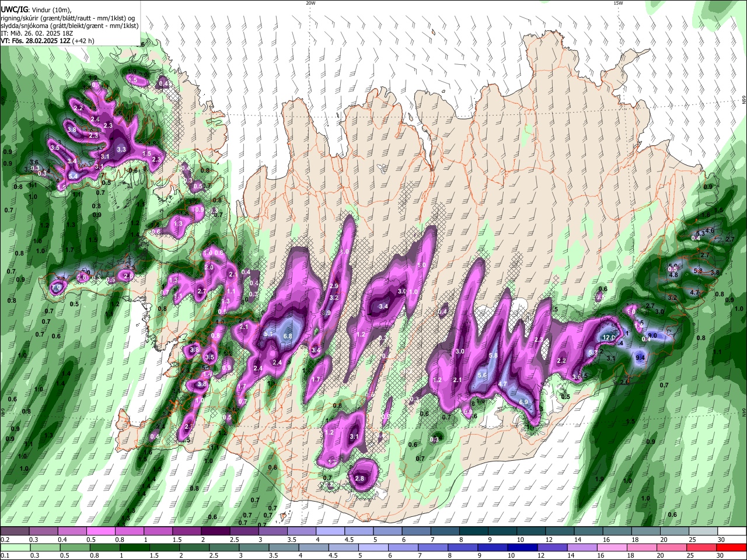Click the palest green 0.1 rain legend swatch
This screenshot has height=560, width=747.
point(15,548)
